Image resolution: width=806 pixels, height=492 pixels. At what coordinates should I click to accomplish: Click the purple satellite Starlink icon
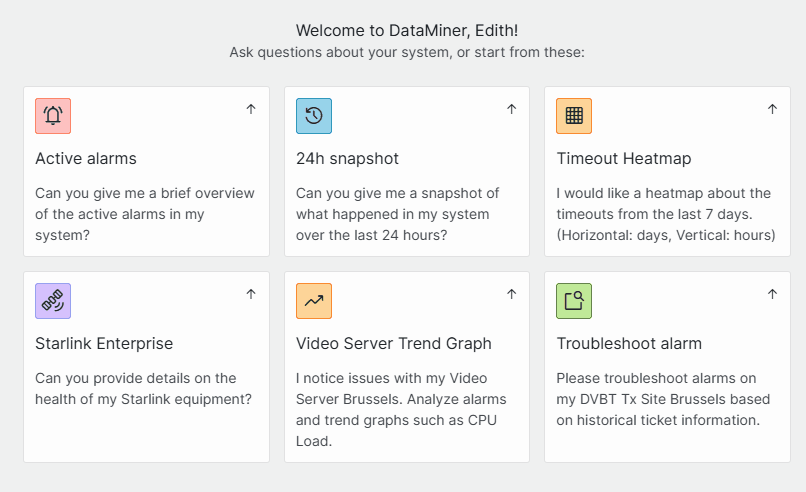click(53, 301)
